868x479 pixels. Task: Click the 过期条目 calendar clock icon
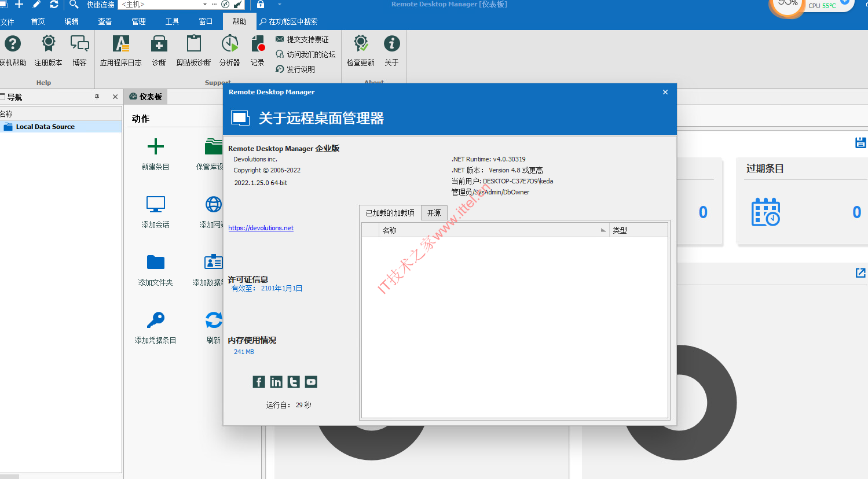(x=766, y=212)
